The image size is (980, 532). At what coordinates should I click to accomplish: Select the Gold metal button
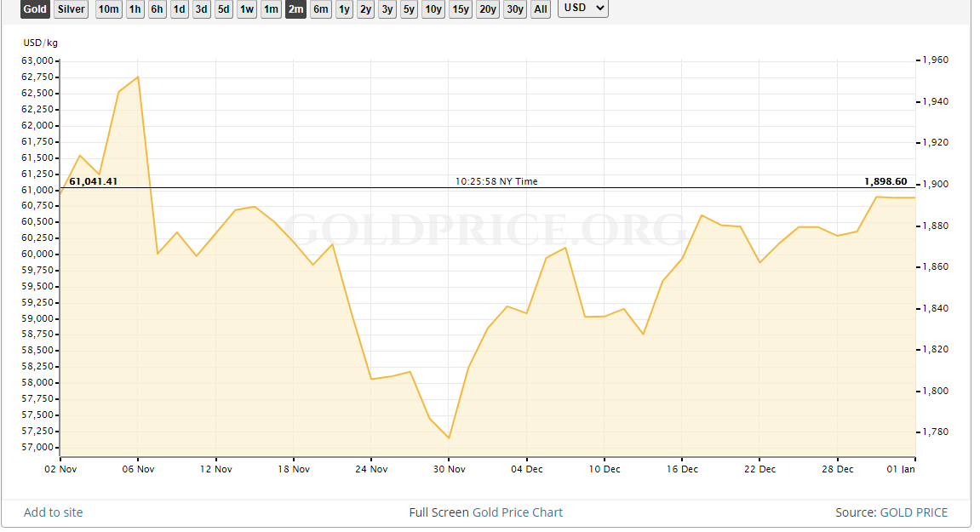pyautogui.click(x=35, y=9)
